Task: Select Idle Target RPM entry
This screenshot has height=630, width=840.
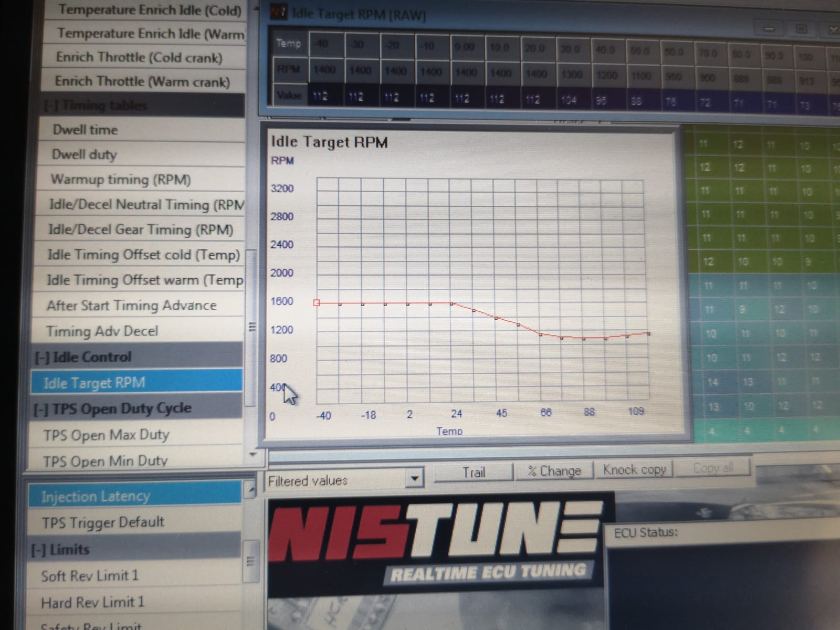Action: [x=137, y=383]
